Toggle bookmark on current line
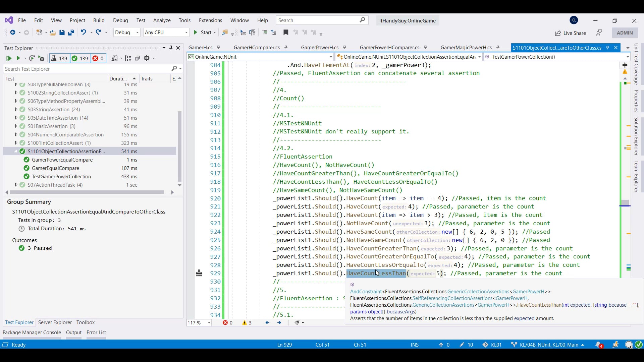Image resolution: width=644 pixels, height=362 pixels. pos(286,33)
